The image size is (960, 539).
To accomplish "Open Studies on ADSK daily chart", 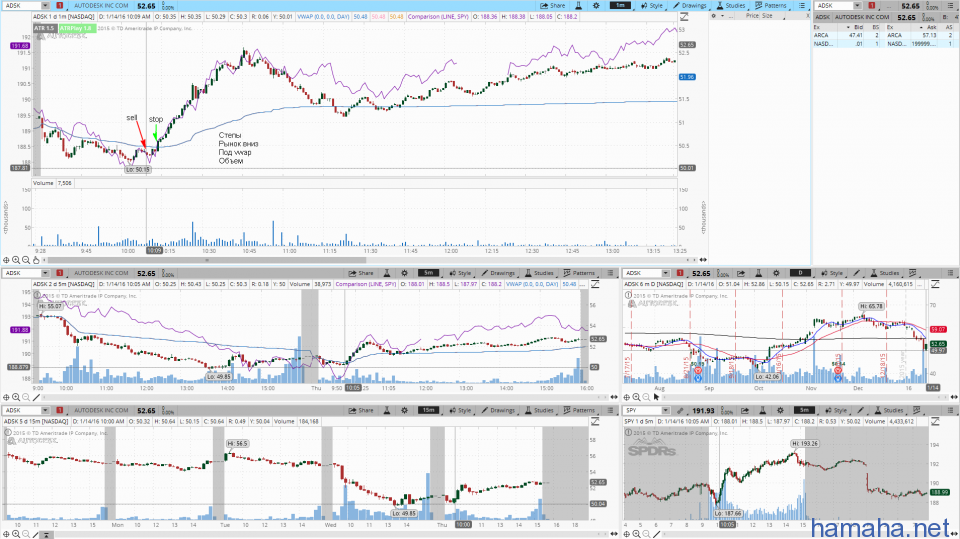I will pyautogui.click(x=885, y=273).
